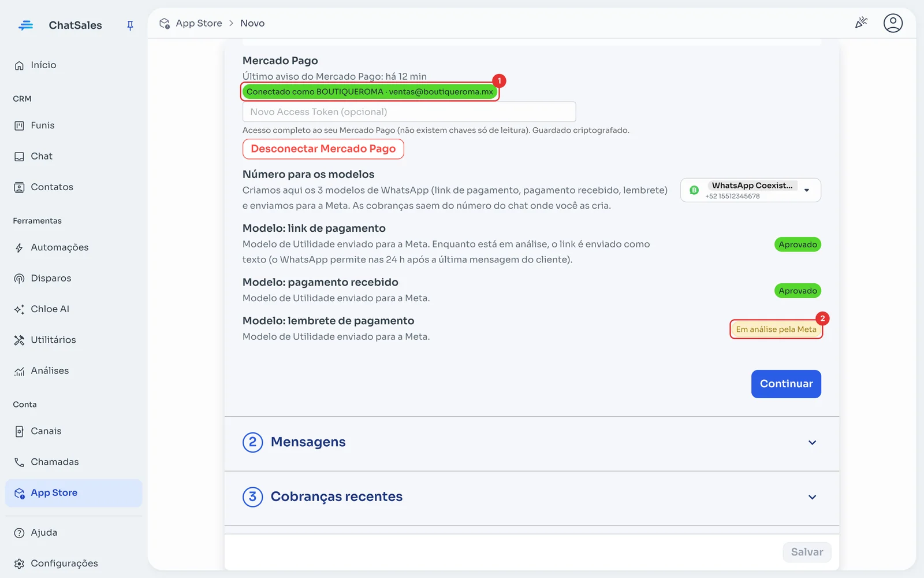This screenshot has height=578, width=924.
Task: Pin the sidebar with the pin icon
Action: (130, 25)
